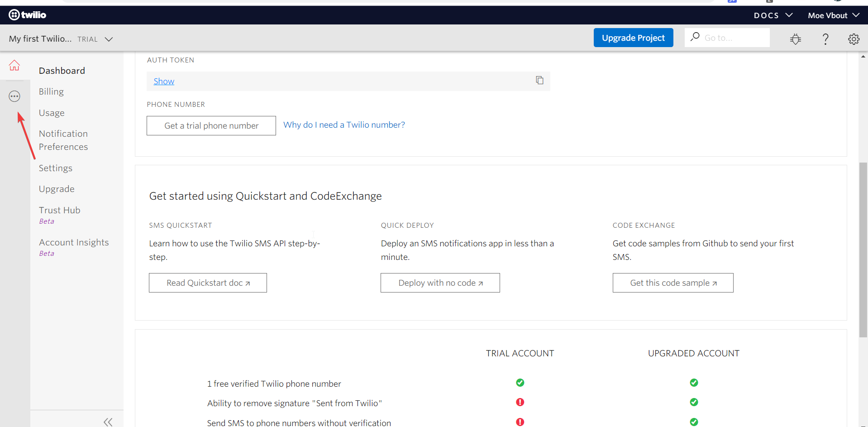Open the Home dashboard icon in sidebar
This screenshot has width=868, height=427.
[14, 66]
